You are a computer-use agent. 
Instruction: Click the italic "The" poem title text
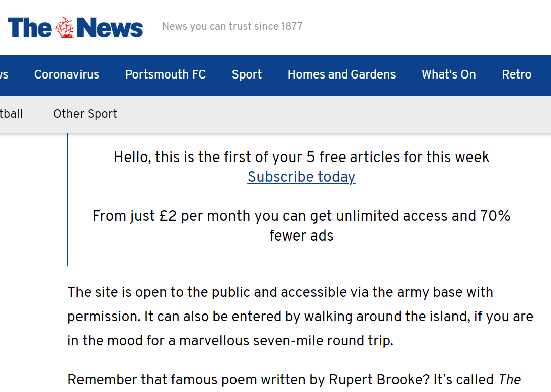click(509, 379)
